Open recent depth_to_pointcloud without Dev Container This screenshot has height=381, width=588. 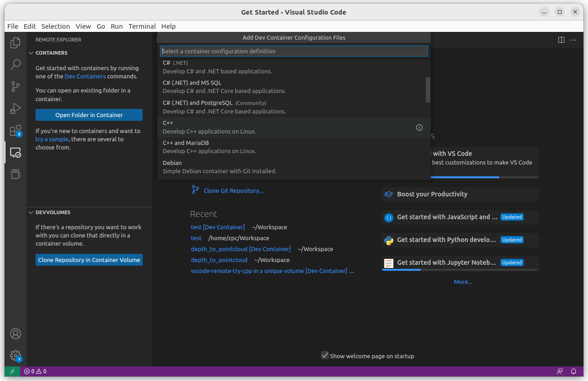point(219,260)
